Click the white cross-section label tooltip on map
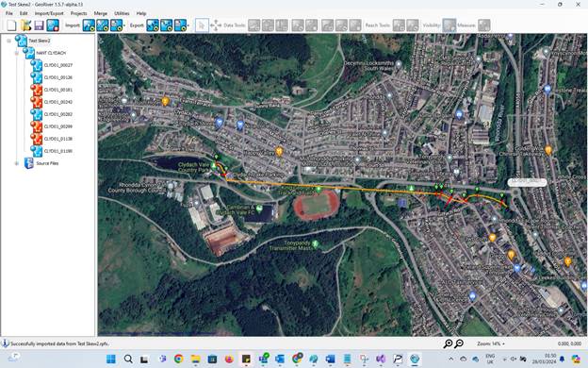Viewport: 588px width, 368px height. click(x=527, y=182)
